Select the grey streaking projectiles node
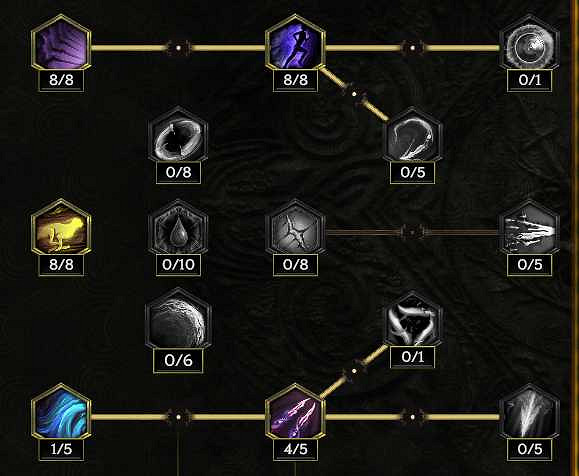 [530, 228]
